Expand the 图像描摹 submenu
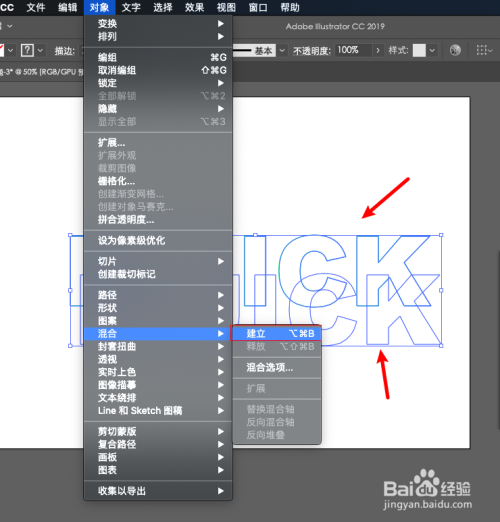Screen dimensions: 500x522 pos(158,385)
